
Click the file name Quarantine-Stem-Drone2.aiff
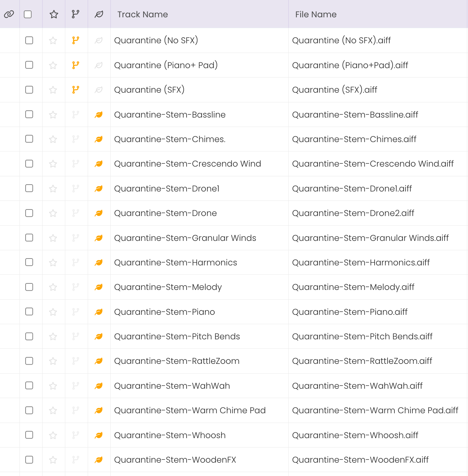click(353, 213)
